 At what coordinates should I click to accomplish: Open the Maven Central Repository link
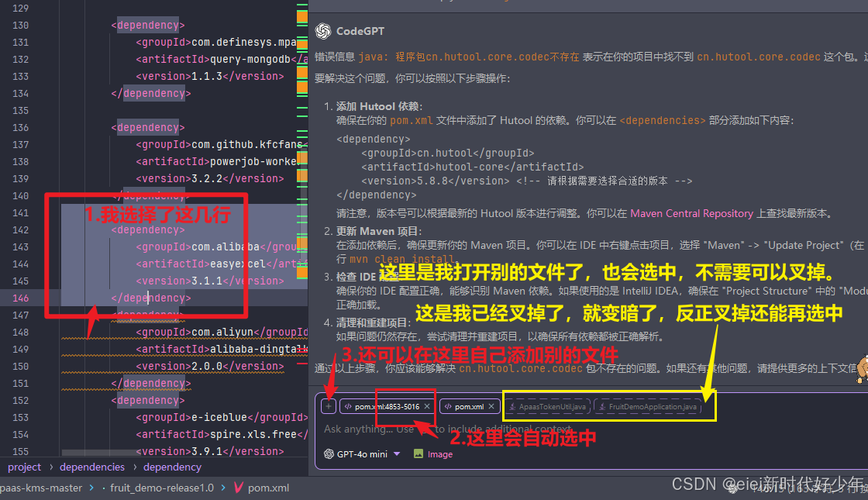point(691,213)
